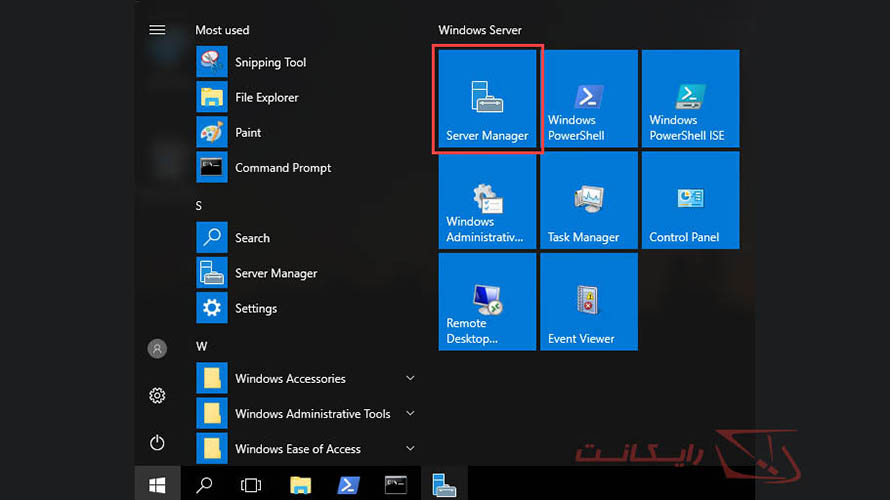This screenshot has width=890, height=500.
Task: Open Command Prompt from Most used
Action: [x=307, y=167]
